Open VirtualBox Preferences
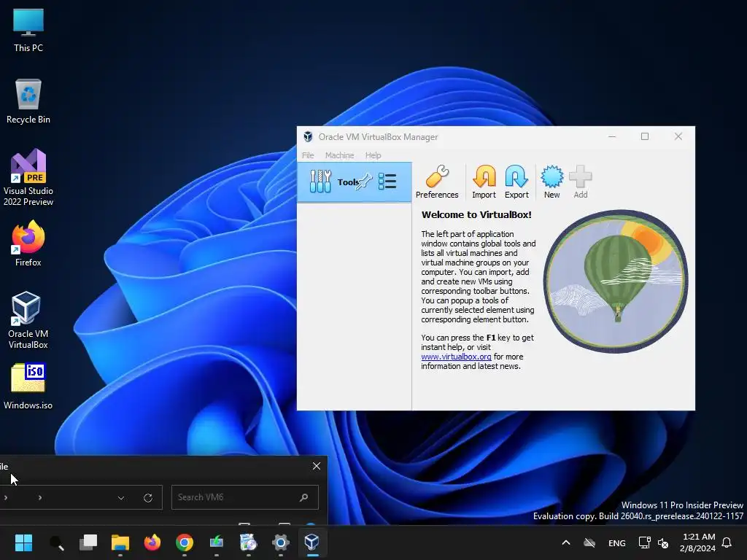Viewport: 747px width, 560px height. [437, 182]
